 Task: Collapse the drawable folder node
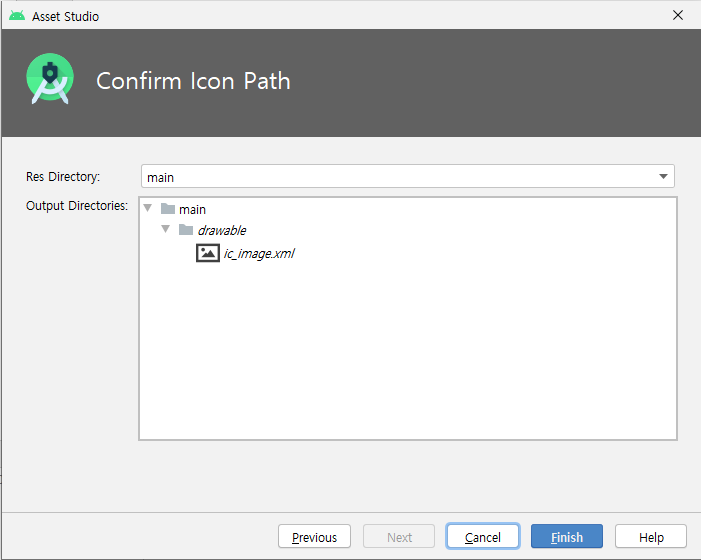(x=166, y=229)
